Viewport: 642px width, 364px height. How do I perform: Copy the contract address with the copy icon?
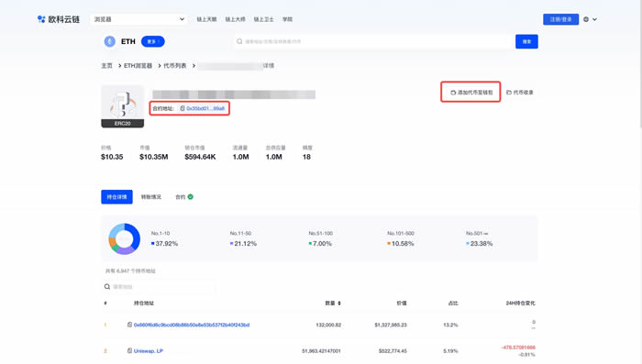click(183, 108)
